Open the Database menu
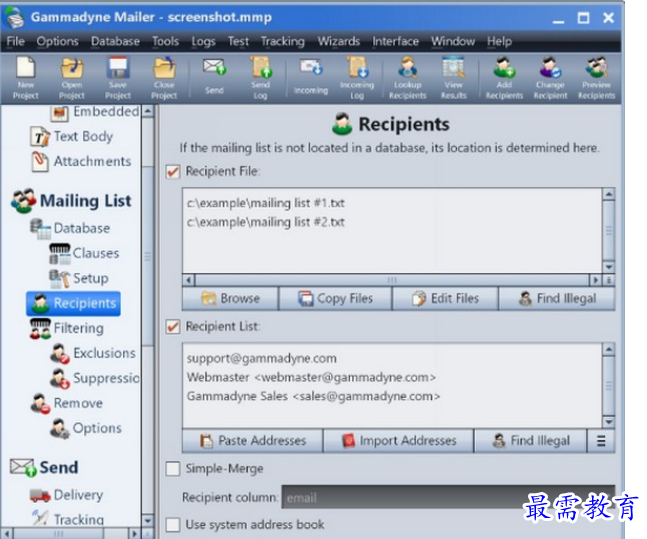This screenshot has height=539, width=647. 115,41
